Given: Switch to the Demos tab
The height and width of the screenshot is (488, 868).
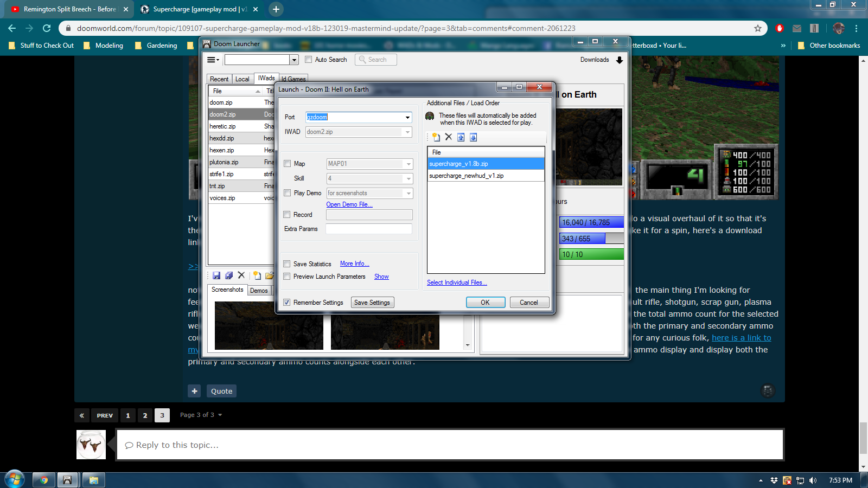Looking at the screenshot, I should click(259, 291).
